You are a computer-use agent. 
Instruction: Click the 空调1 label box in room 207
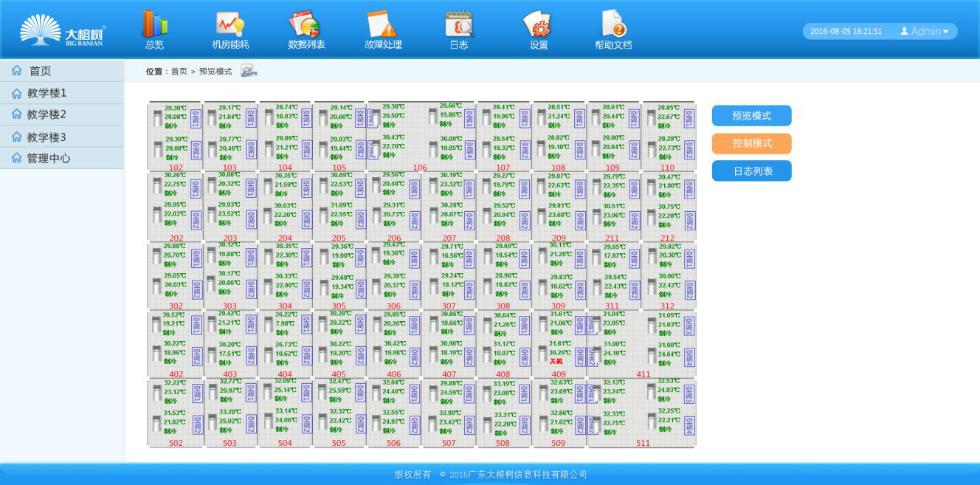(469, 188)
